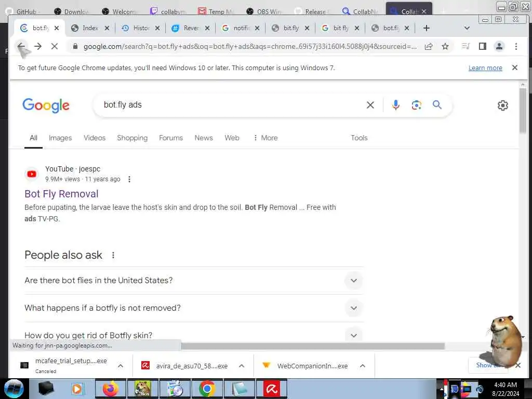532x399 pixels.
Task: Open three-dot options for YouTube result
Action: click(x=129, y=179)
